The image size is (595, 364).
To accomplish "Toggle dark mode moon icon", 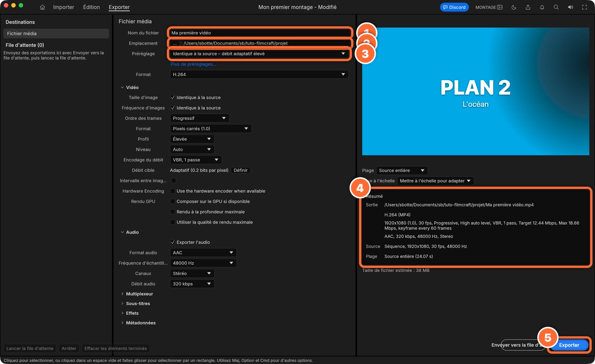I will [x=514, y=7].
